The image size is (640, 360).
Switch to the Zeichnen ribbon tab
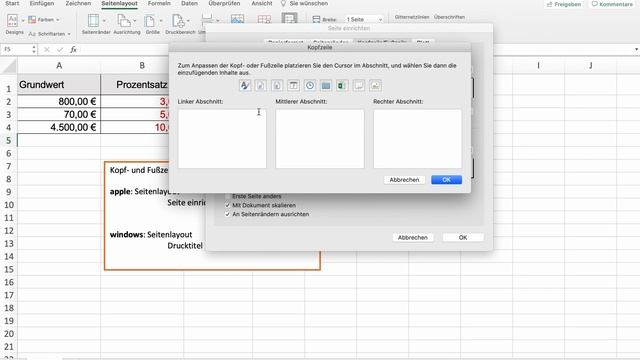click(78, 3)
